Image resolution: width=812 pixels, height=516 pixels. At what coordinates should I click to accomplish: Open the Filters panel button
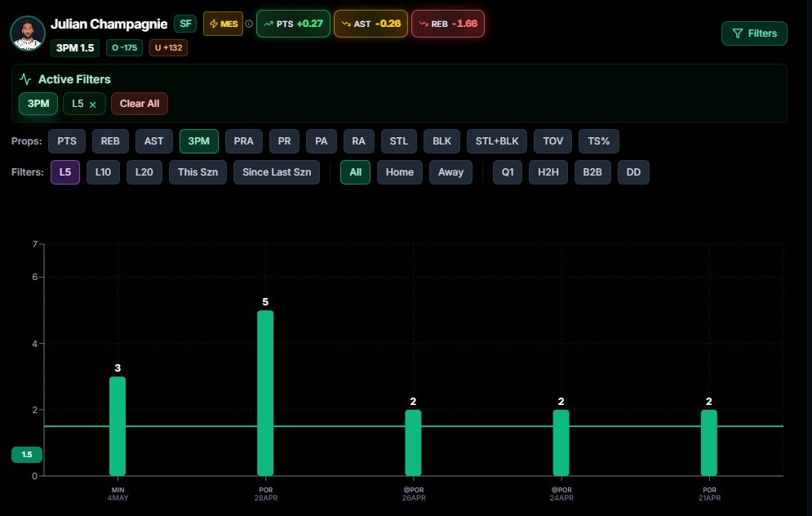pos(754,33)
